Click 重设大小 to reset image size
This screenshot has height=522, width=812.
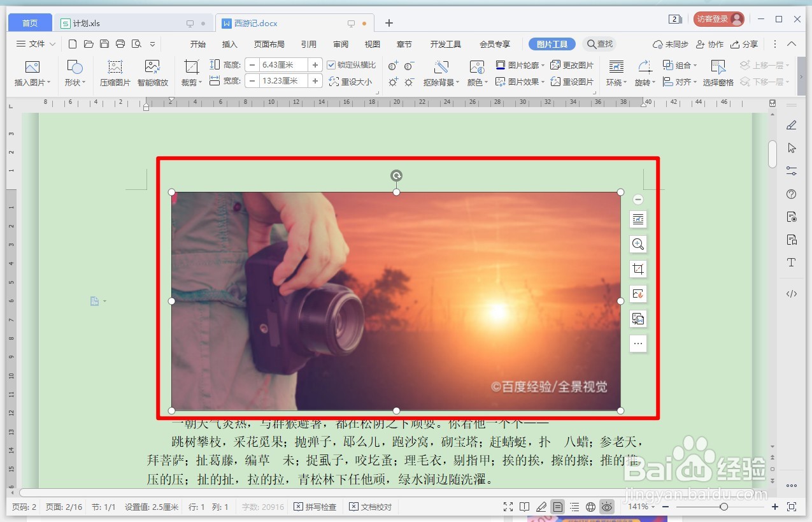pos(350,82)
